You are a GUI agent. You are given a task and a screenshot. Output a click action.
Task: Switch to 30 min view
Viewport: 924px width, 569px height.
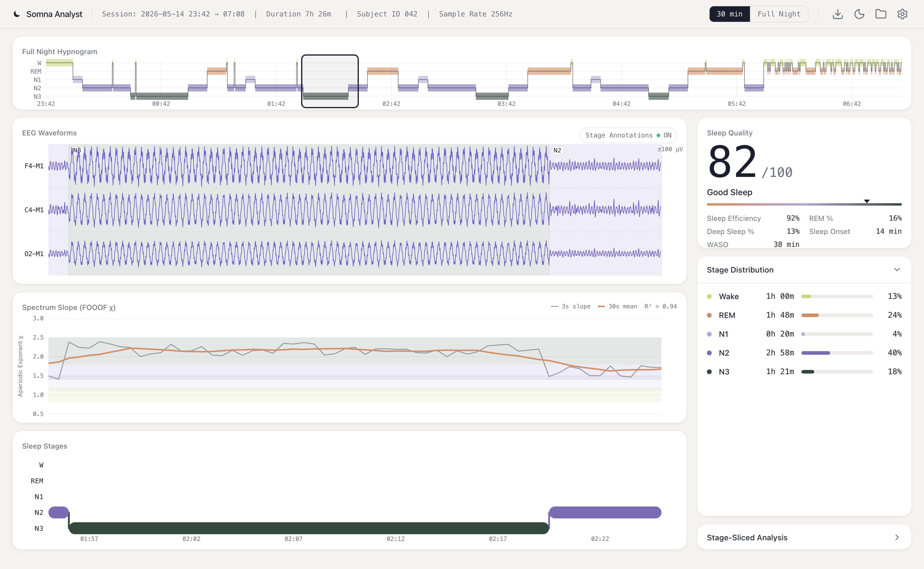(x=729, y=14)
